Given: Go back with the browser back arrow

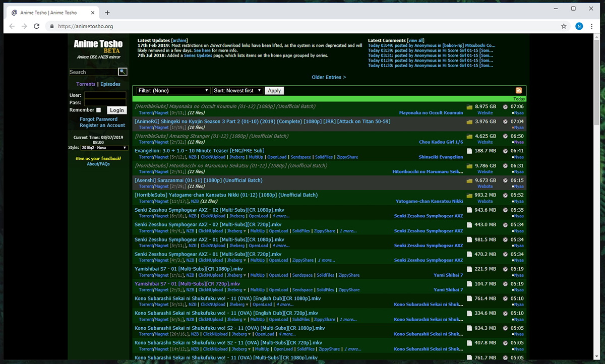Looking at the screenshot, I should pos(13,26).
